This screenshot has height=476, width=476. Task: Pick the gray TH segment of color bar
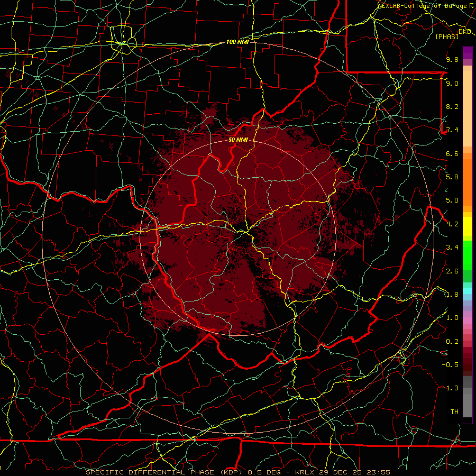pos(467,405)
